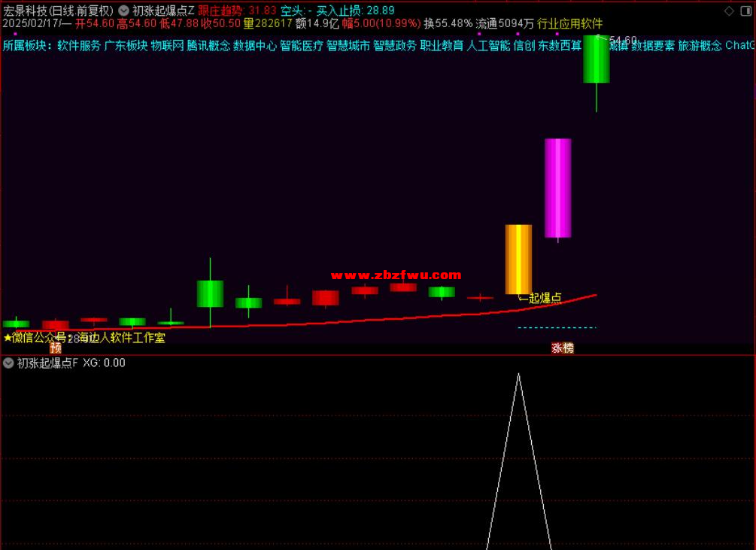Open the 数据中心 sector tag

pyautogui.click(x=255, y=46)
